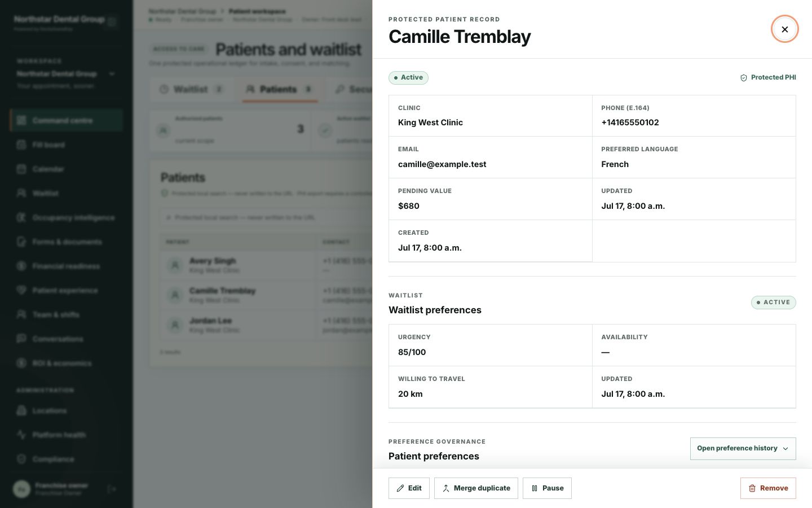Click the Merge duplicate button

(x=476, y=488)
